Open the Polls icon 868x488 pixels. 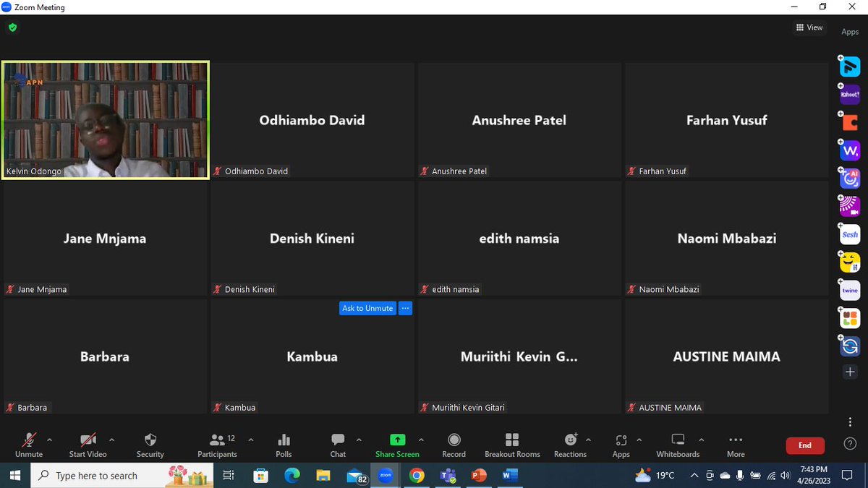[284, 445]
